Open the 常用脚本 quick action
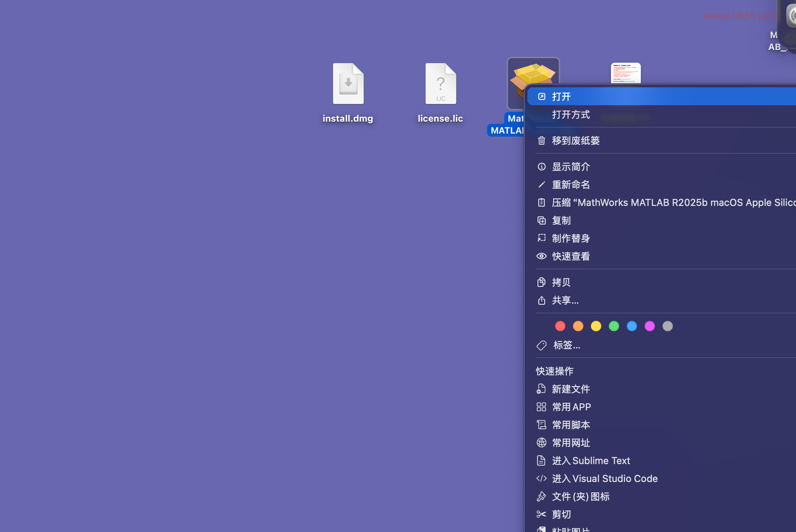 pos(662,425)
